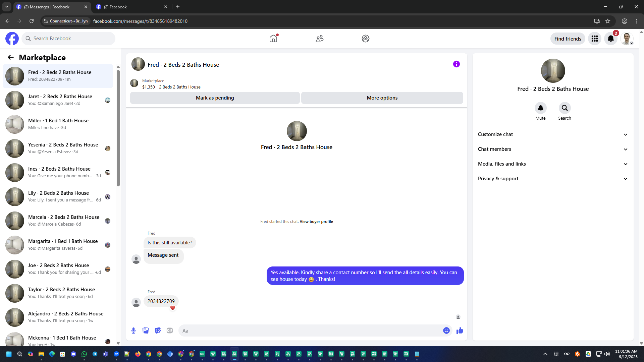644x362 pixels.
Task: Open the View buyer profile link
Action: click(x=316, y=222)
